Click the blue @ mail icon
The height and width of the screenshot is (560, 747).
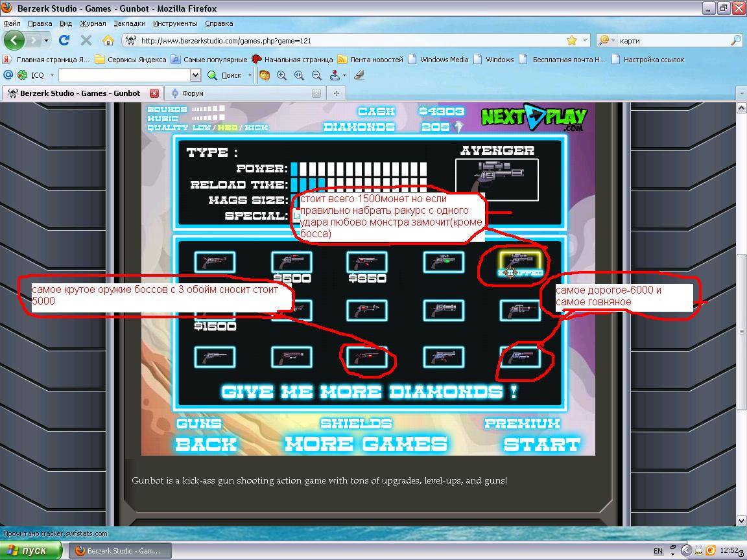click(x=8, y=75)
